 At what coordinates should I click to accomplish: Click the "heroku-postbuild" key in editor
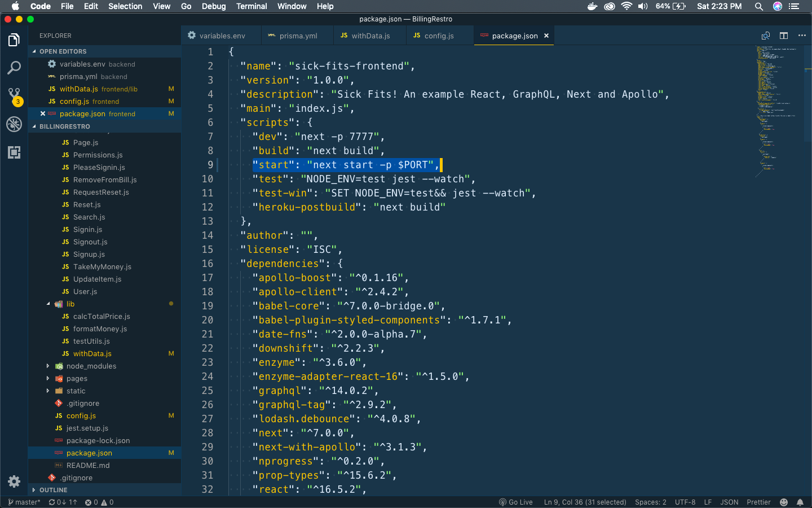coord(307,207)
